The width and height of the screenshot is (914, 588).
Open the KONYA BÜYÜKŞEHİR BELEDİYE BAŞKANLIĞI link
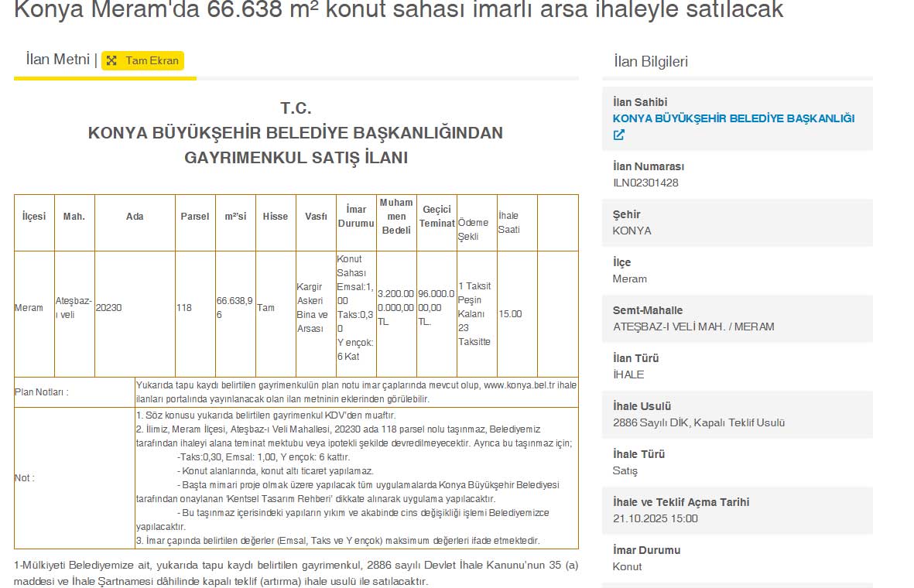734,118
